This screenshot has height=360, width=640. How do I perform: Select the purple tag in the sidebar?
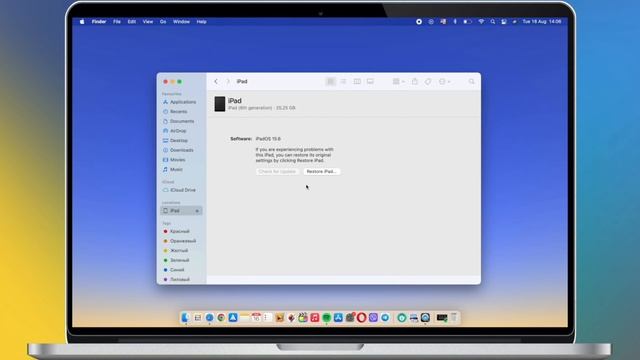[176, 280]
